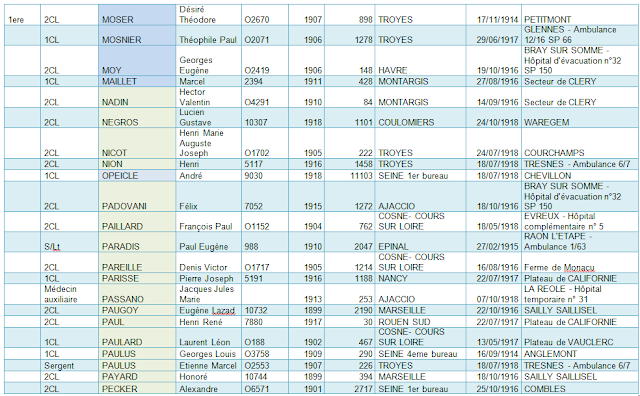Click the PECKER name cell

(x=137, y=389)
